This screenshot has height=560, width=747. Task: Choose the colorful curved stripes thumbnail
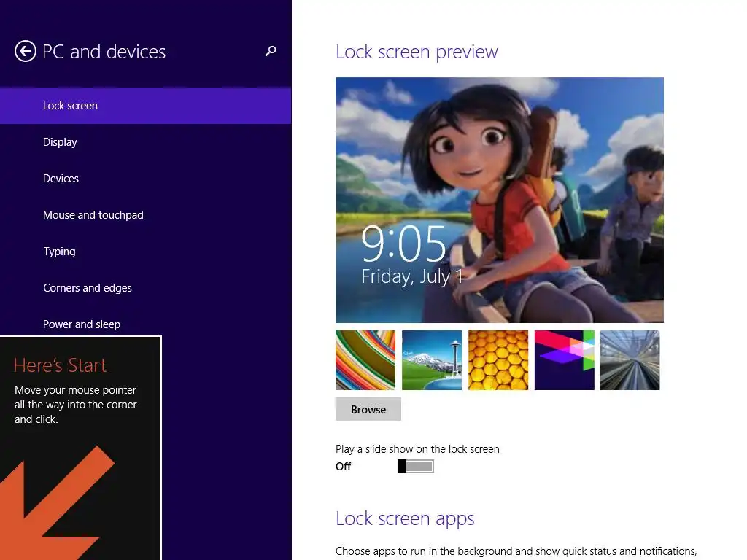click(x=365, y=360)
